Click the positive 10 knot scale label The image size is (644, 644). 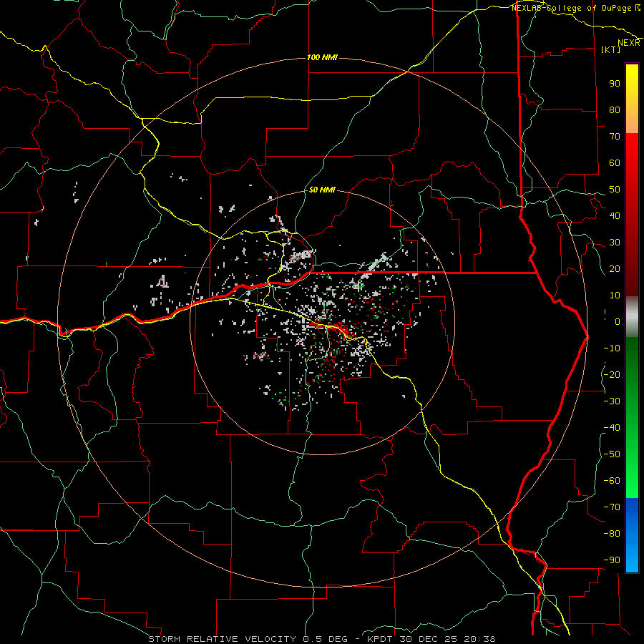click(x=615, y=296)
